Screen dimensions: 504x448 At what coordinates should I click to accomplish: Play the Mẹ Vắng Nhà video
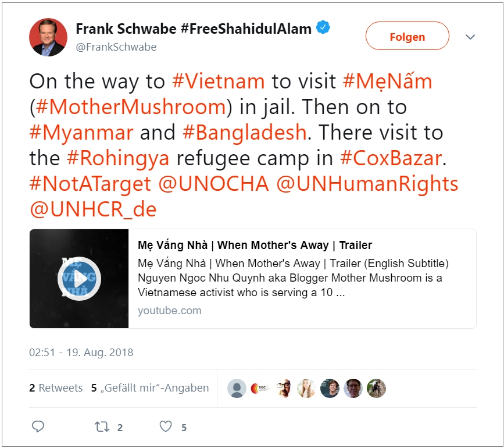click(79, 278)
